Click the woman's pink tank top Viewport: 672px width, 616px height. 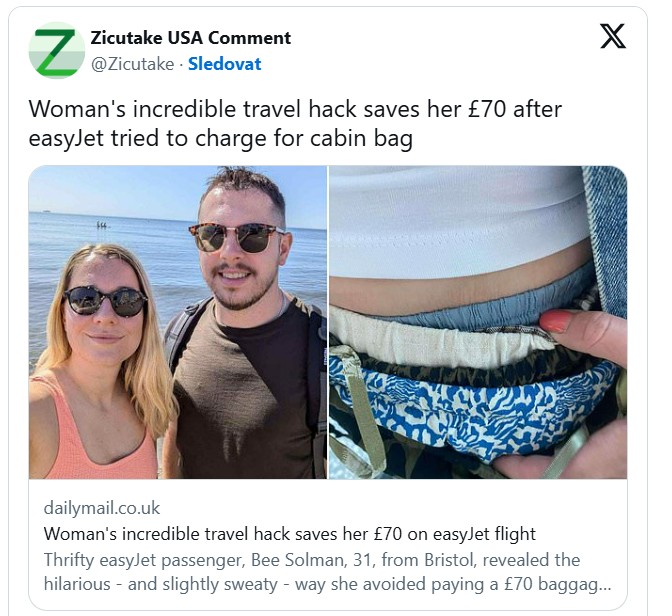coord(96,433)
